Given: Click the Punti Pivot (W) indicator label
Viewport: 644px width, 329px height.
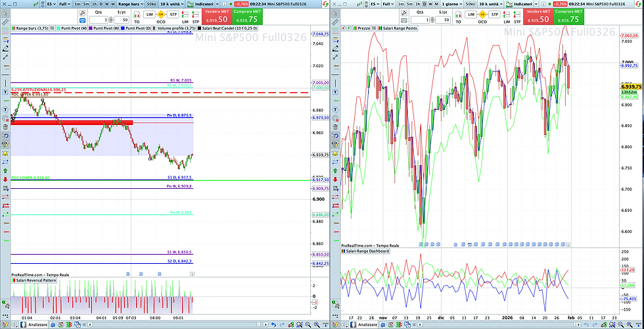Looking at the screenshot, I should click(x=104, y=28).
